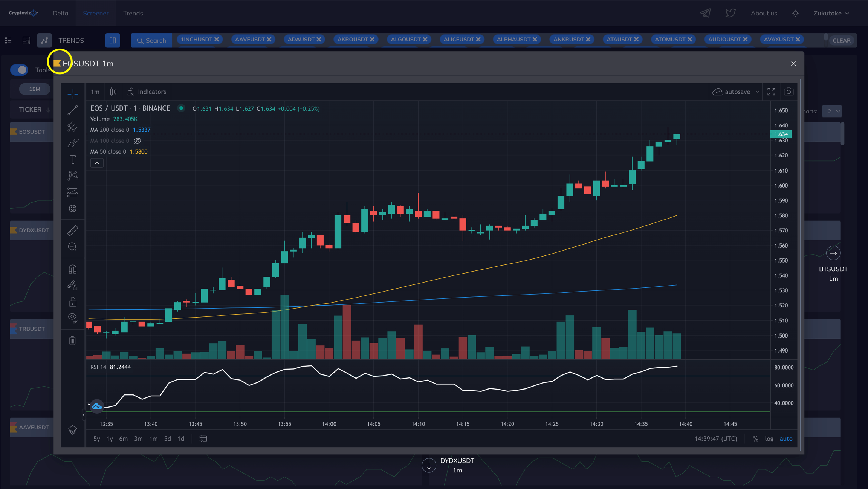Click the CLEAR button for ticker filters
This screenshot has height=489, width=868.
841,40
